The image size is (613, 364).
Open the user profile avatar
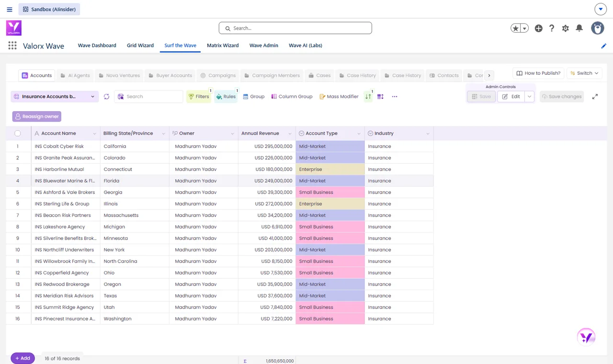[598, 28]
